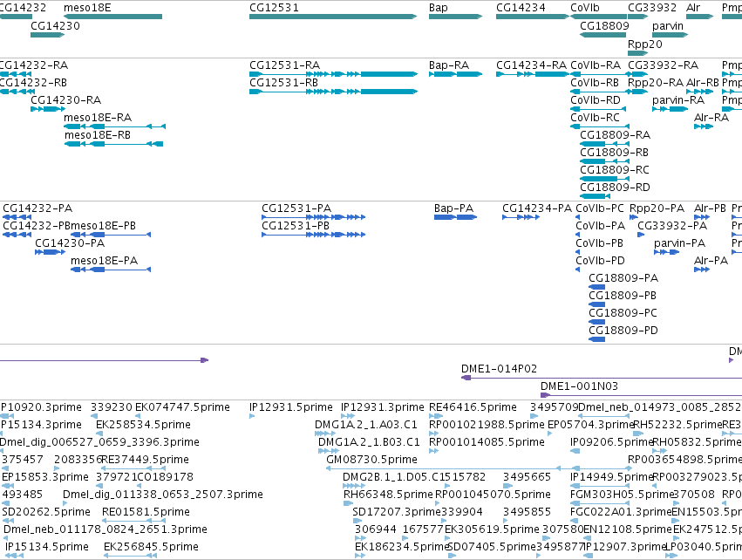
Task: Click the CG14230-PA protein glyph
Action: click(x=50, y=252)
